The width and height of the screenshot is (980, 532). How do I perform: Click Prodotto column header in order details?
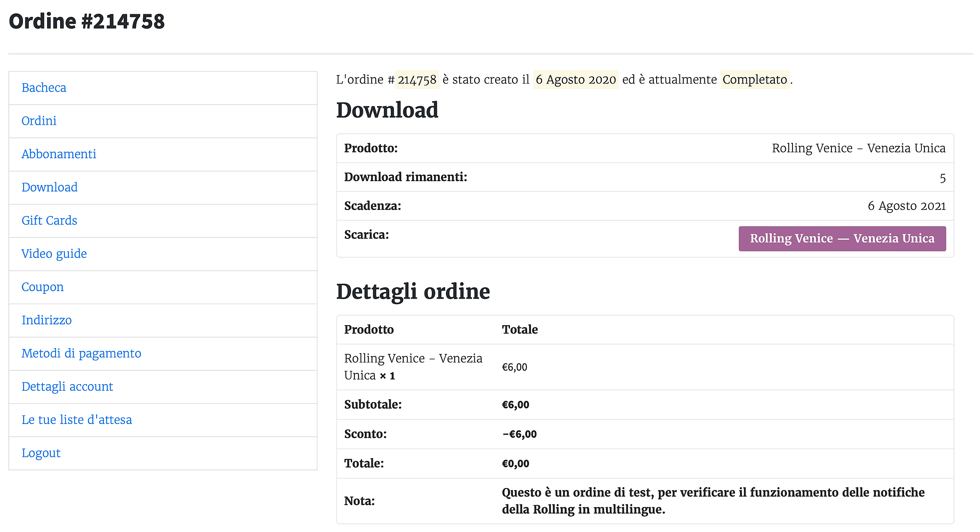coord(369,330)
